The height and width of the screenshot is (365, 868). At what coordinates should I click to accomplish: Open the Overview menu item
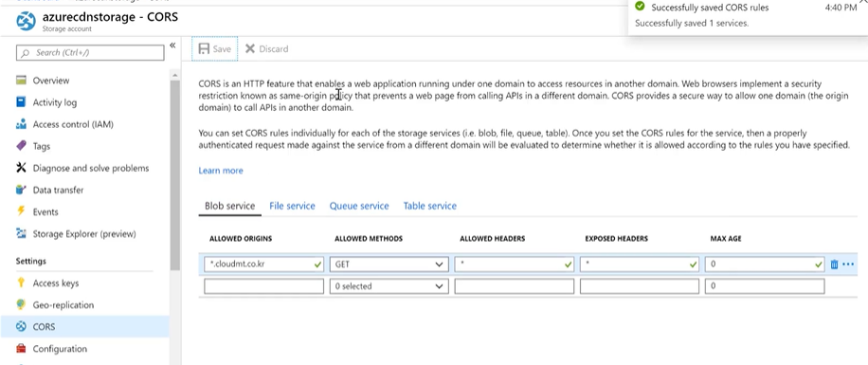51,81
